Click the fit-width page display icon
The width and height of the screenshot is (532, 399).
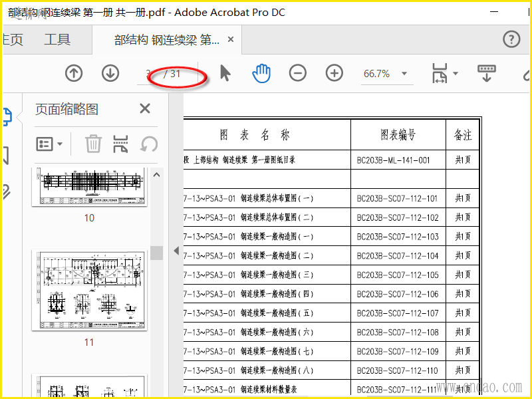(x=440, y=73)
